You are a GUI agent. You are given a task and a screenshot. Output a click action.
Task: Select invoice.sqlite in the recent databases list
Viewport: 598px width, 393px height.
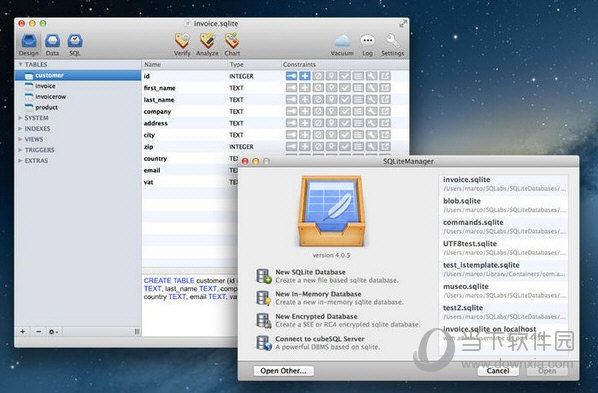504,184
